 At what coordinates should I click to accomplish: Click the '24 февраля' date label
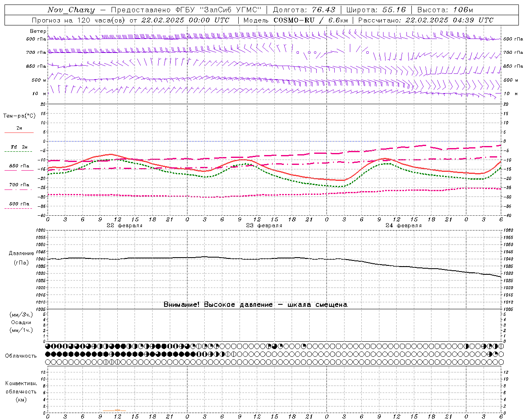[403, 226]
